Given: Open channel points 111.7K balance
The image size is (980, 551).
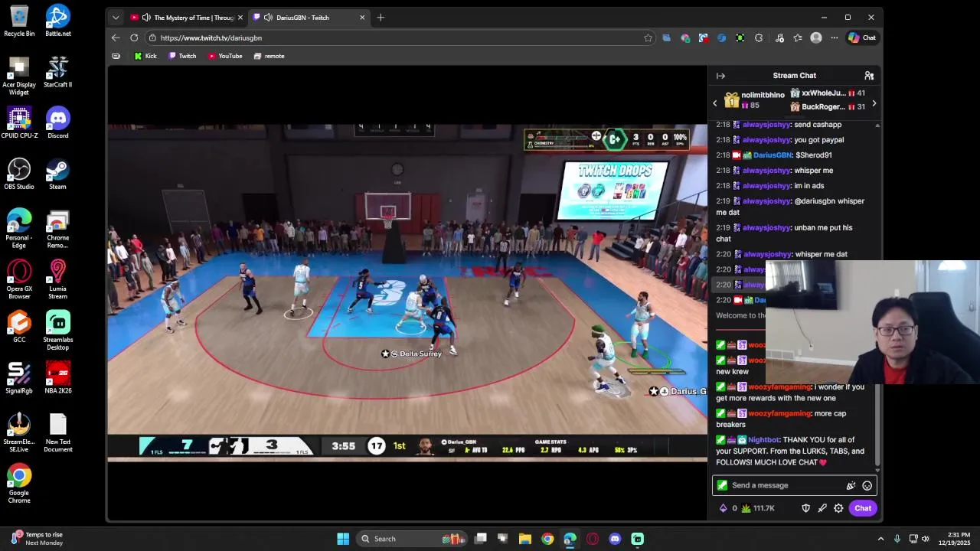Looking at the screenshot, I should [758, 508].
